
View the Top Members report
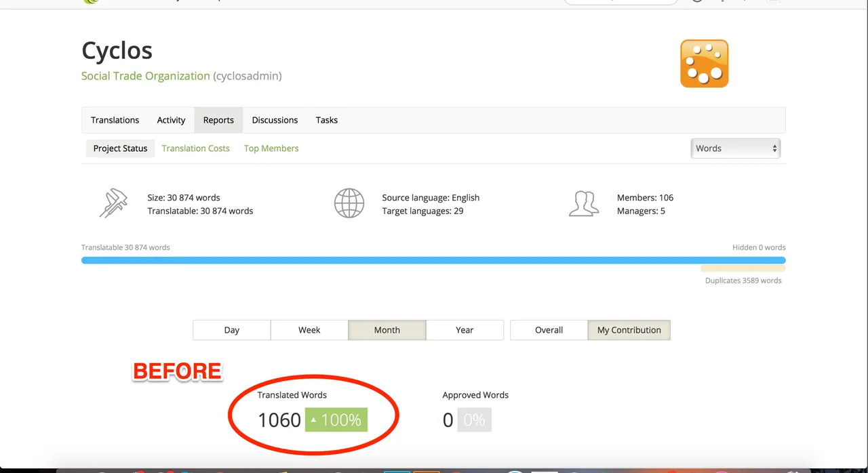point(271,148)
